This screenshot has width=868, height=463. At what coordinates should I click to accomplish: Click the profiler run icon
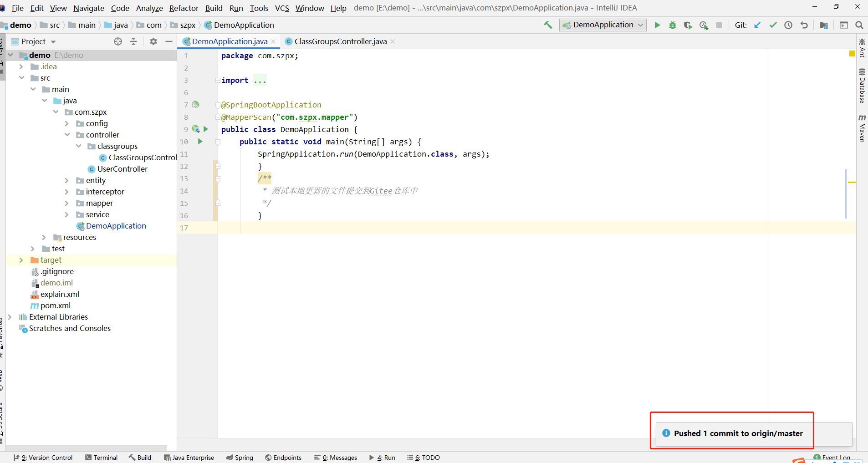click(x=704, y=25)
